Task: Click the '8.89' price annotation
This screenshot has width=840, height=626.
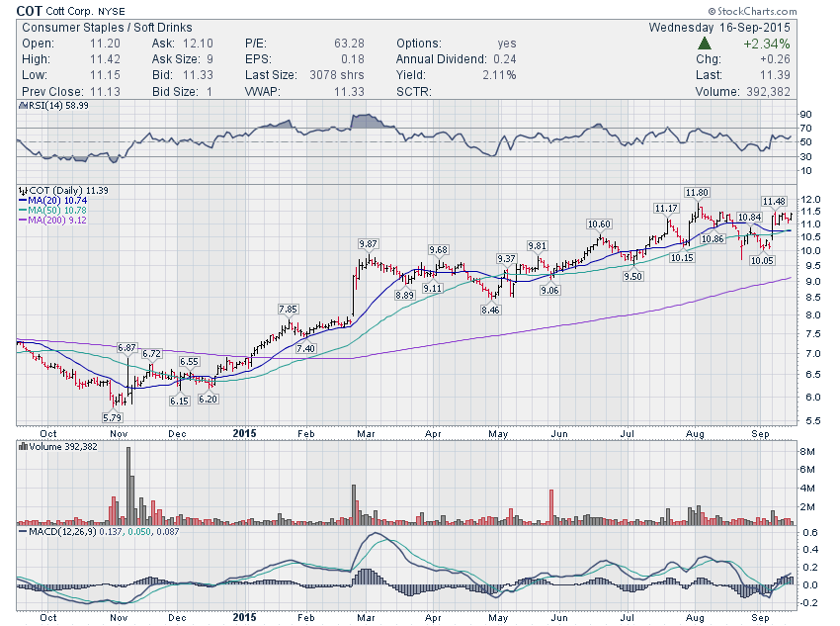Action: coord(404,296)
